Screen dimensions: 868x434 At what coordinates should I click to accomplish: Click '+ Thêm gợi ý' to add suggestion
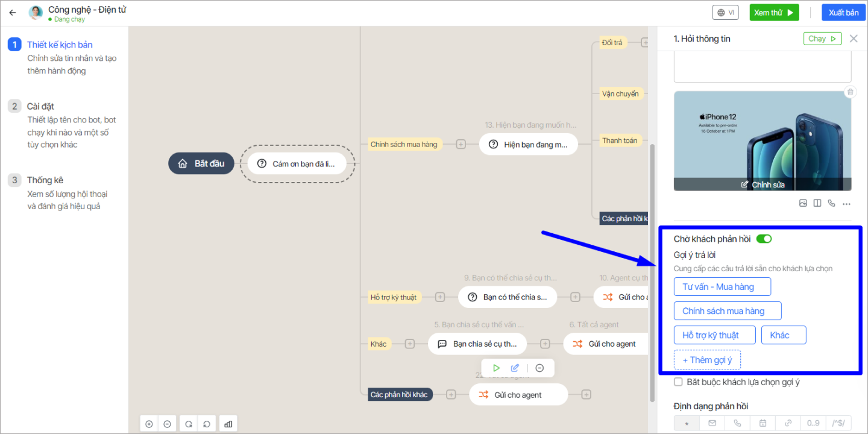point(707,360)
